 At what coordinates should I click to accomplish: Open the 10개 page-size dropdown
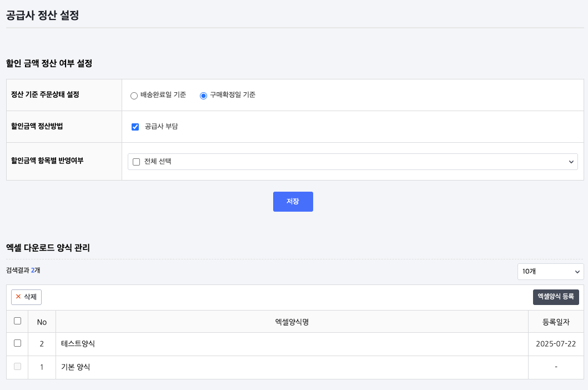550,271
